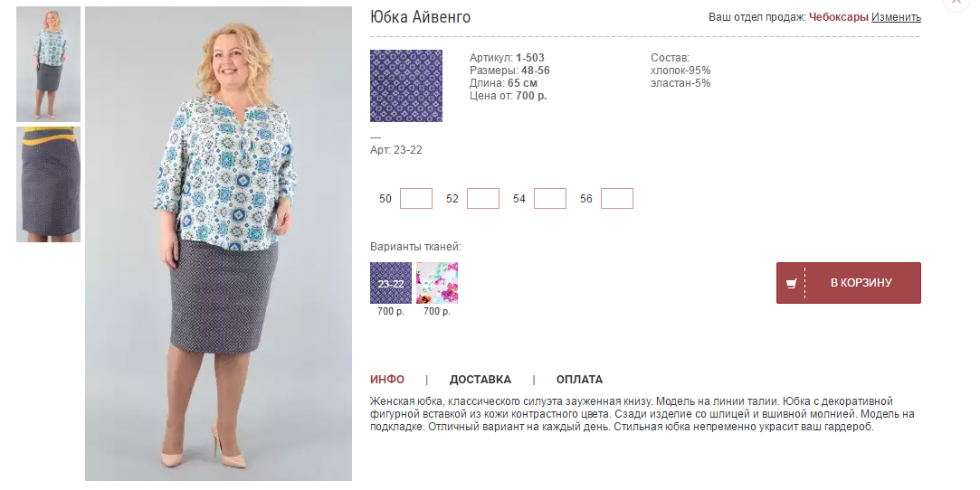Click the Юбка Айвенго product title

420,17
